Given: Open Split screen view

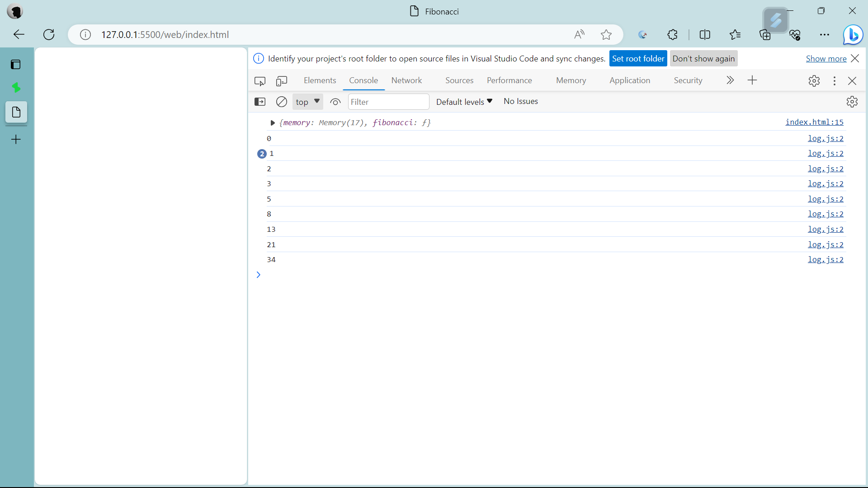Looking at the screenshot, I should click(x=705, y=34).
